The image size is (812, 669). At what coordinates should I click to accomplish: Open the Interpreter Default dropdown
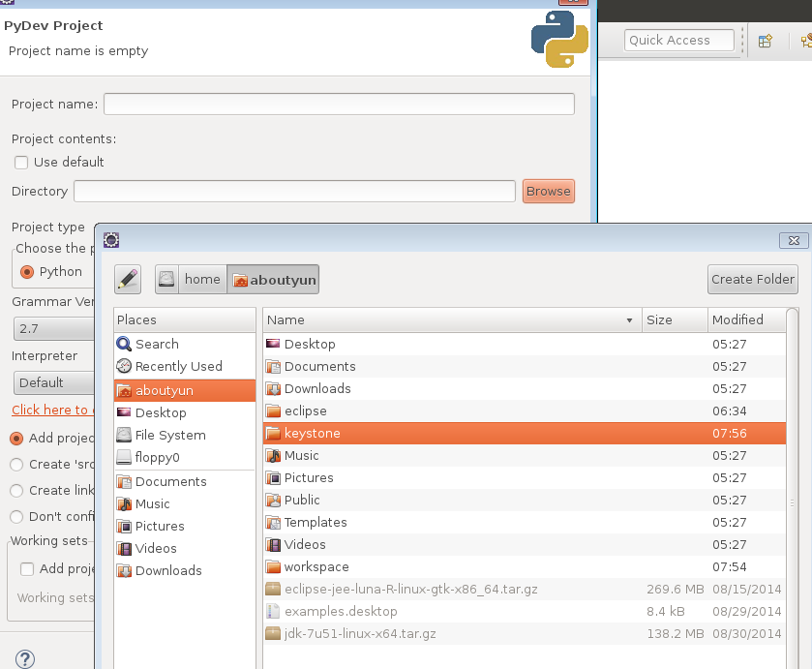pyautogui.click(x=53, y=382)
